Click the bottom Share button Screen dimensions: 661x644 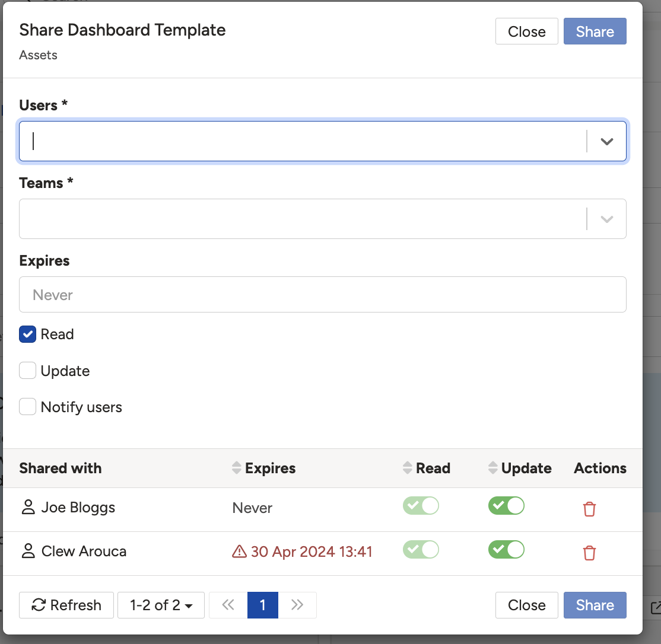coord(595,605)
